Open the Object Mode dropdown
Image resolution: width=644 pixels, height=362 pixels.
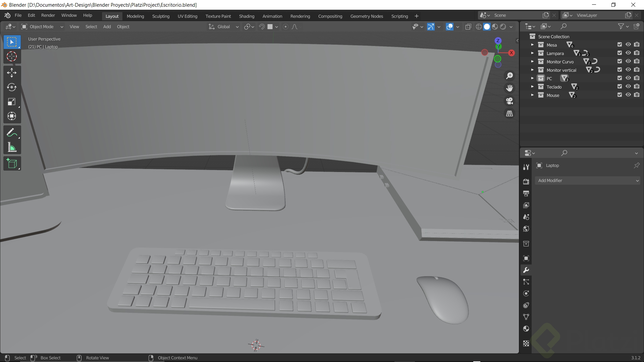point(42,27)
